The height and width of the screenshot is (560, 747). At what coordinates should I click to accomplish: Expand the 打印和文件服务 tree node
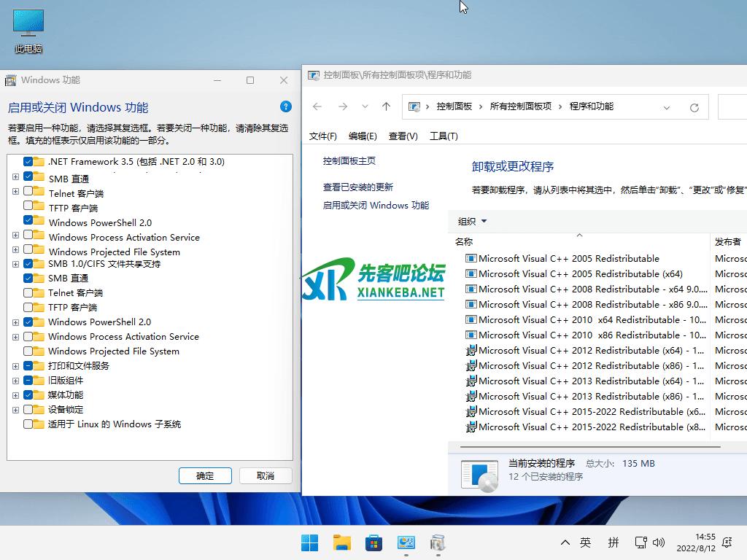pos(15,365)
